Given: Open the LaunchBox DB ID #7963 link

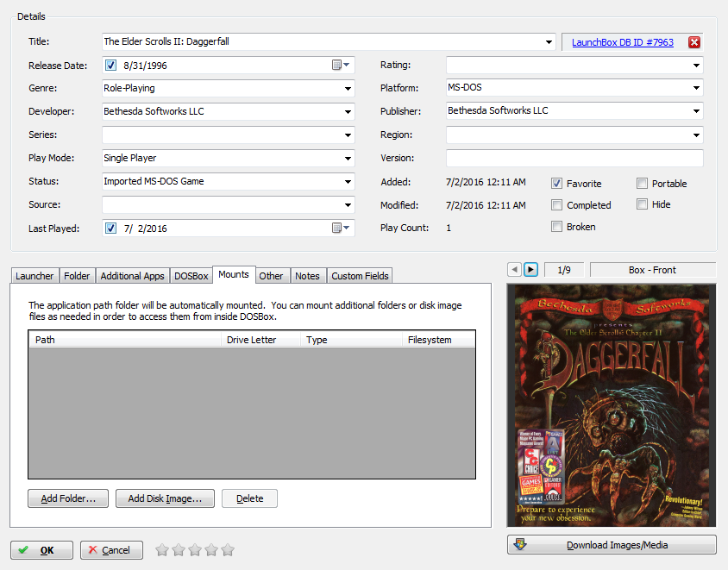Looking at the screenshot, I should click(623, 42).
